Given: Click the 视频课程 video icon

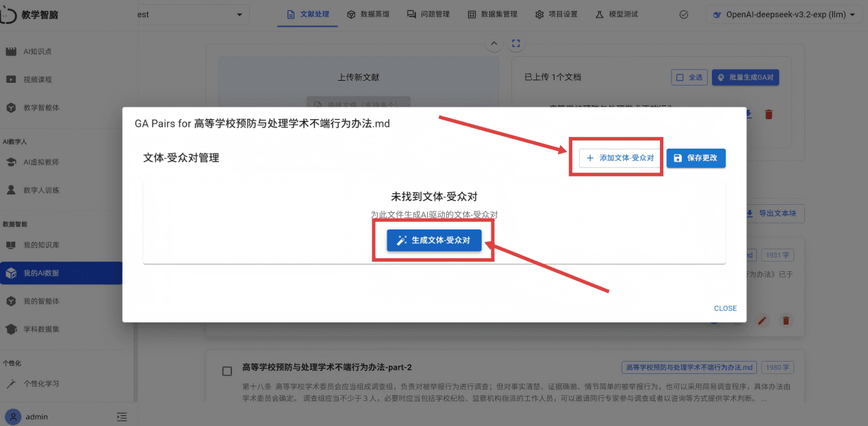Looking at the screenshot, I should click(x=11, y=79).
